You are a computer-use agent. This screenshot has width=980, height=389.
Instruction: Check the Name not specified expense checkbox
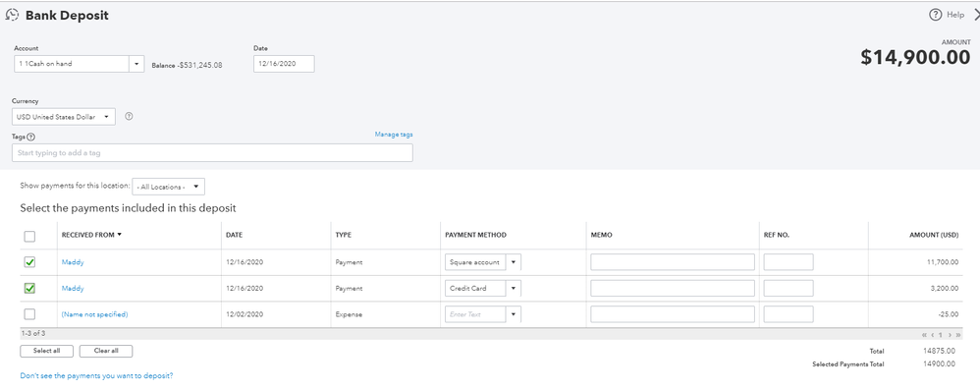pos(29,314)
